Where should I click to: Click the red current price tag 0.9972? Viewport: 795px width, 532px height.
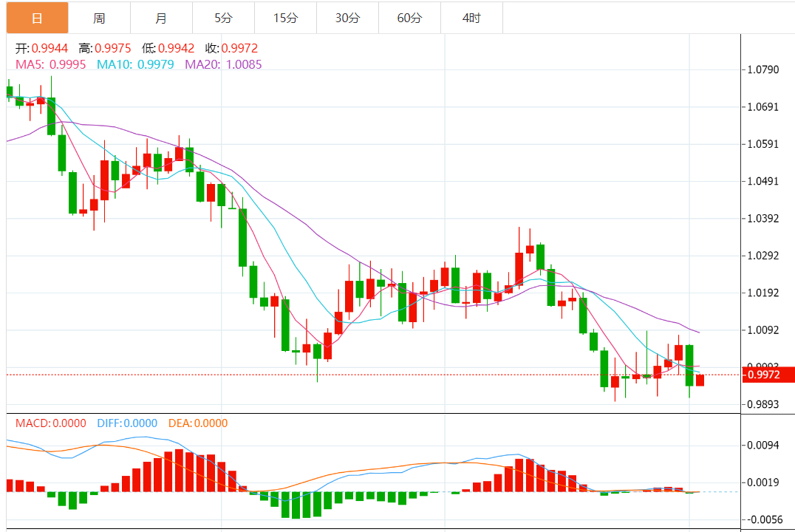coord(768,375)
